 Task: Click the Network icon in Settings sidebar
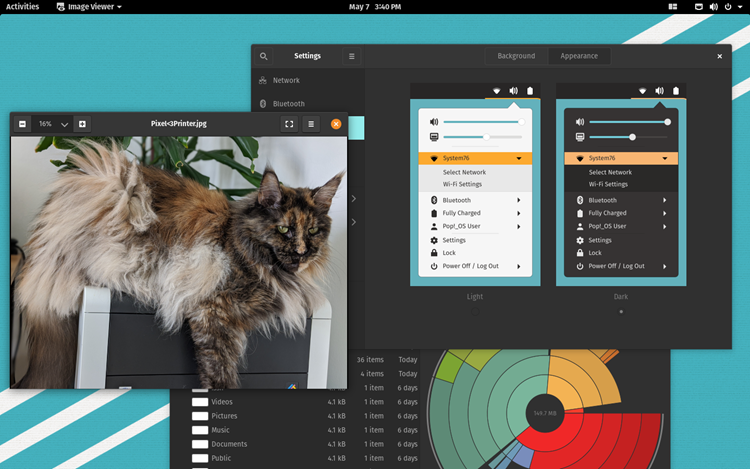(x=263, y=80)
